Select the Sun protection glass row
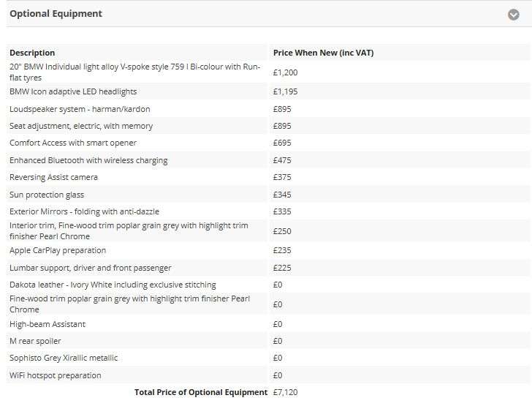This screenshot has width=532, height=417. pos(47,195)
